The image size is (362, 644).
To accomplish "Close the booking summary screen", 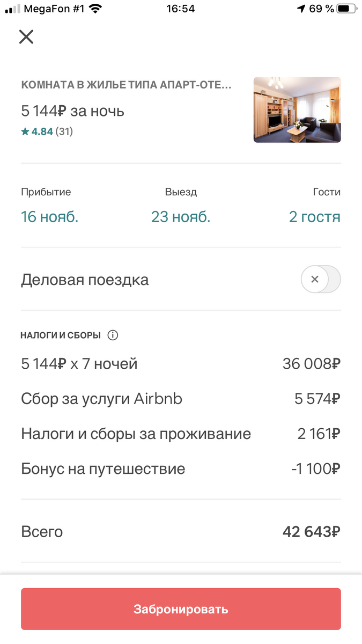I will point(26,36).
